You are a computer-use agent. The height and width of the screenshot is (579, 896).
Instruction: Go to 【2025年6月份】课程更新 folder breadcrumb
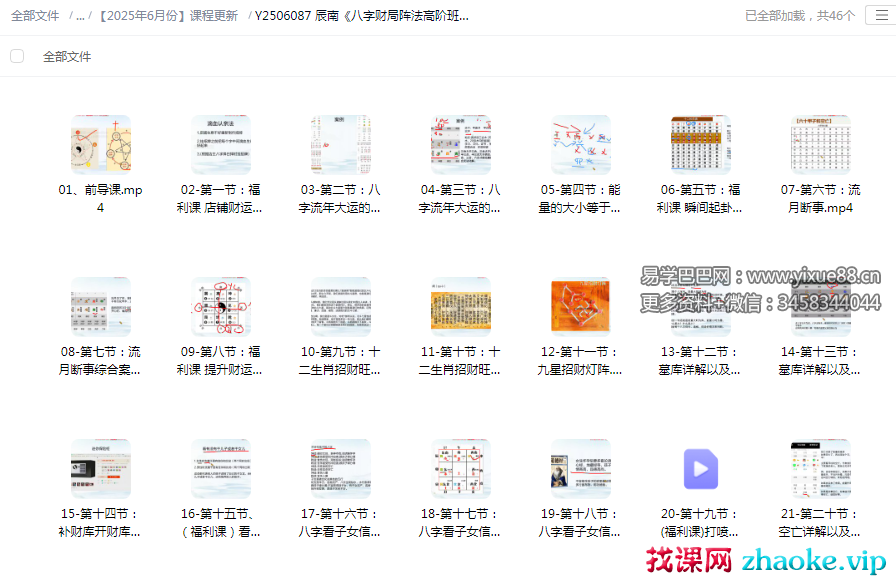point(167,16)
